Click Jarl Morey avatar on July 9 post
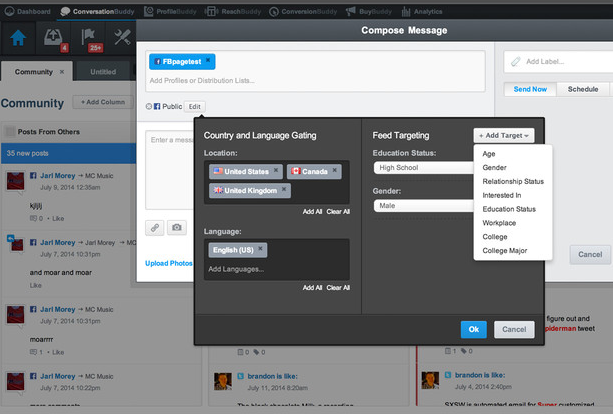The height and width of the screenshot is (414, 613). (16, 181)
